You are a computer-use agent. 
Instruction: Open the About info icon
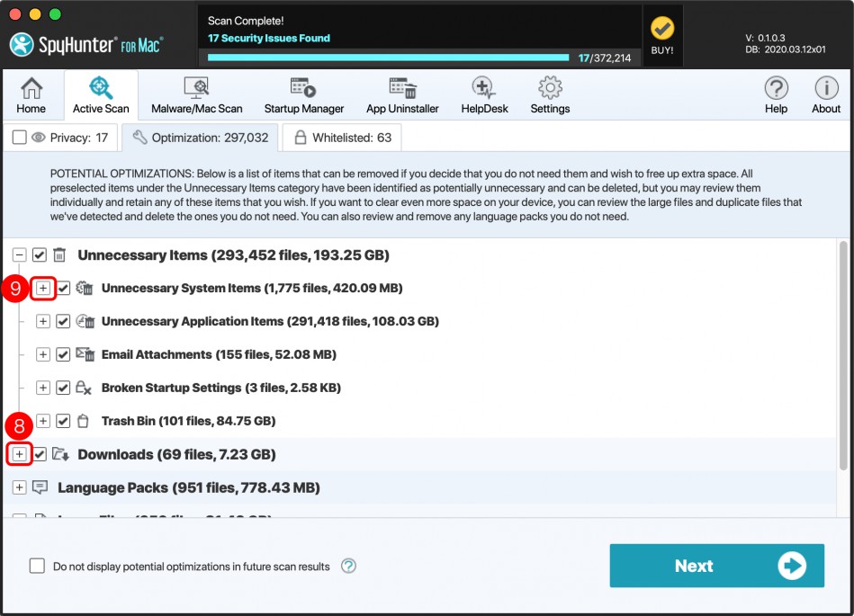[826, 95]
